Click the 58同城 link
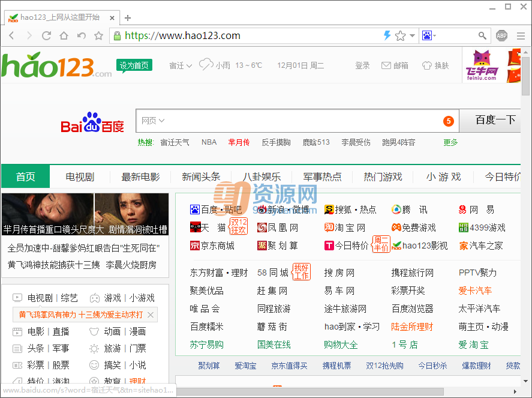Image resolution: width=532 pixels, height=398 pixels. coord(273,273)
